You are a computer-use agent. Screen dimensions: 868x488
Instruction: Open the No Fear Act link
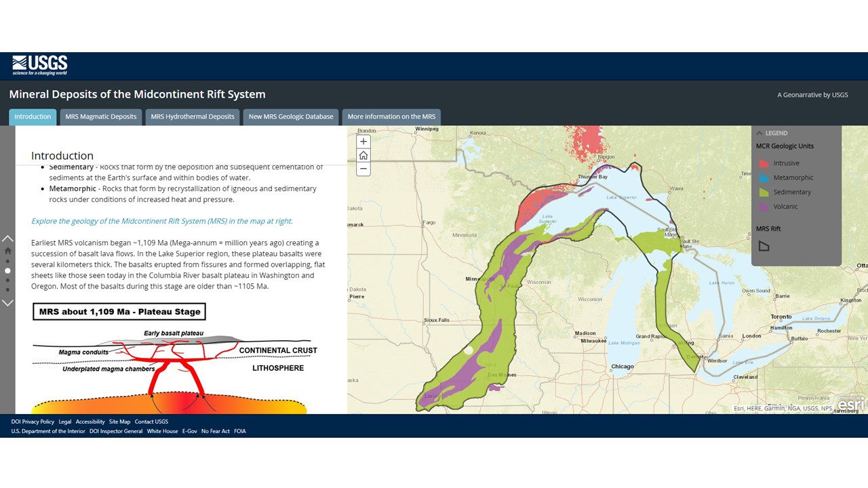(216, 431)
